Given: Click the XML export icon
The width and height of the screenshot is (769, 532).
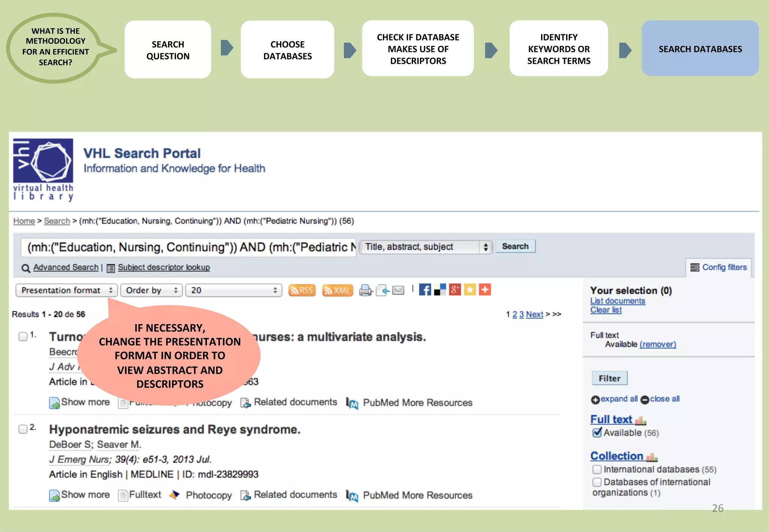Looking at the screenshot, I should [x=337, y=290].
